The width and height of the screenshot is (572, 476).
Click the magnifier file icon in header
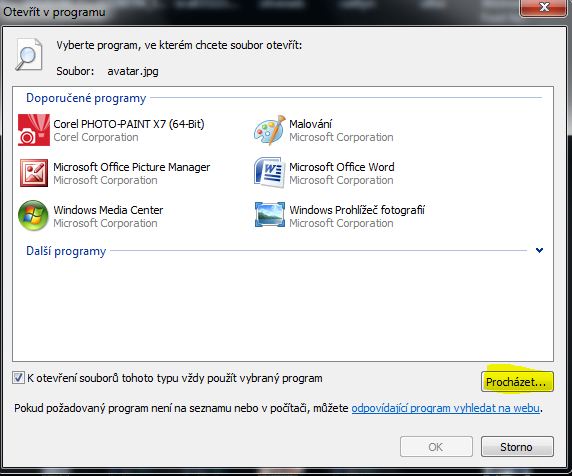tap(29, 55)
